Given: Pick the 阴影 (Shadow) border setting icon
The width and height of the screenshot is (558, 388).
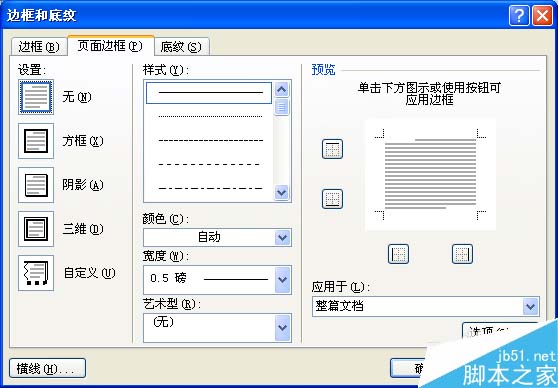Looking at the screenshot, I should (36, 185).
